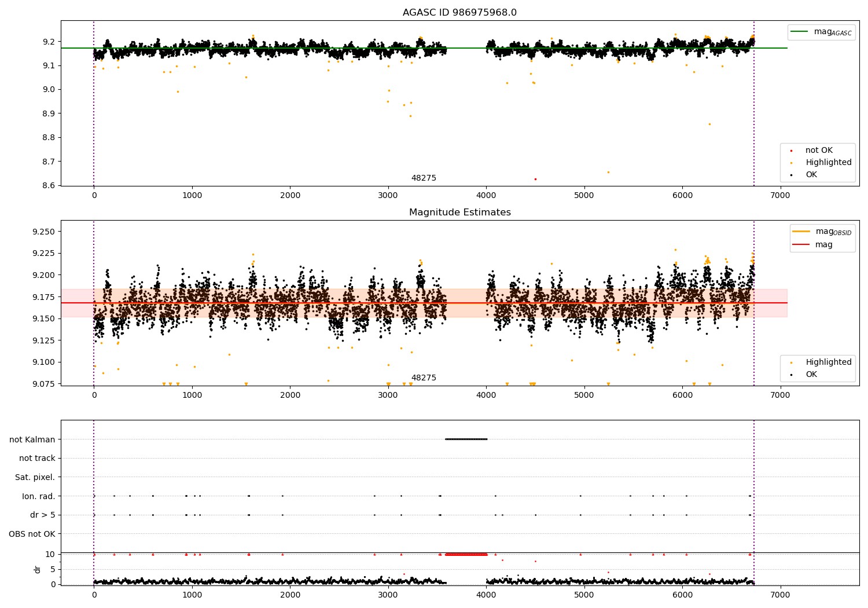Click the '8.7' y-tick label in the top plot
Image resolution: width=868 pixels, height=608 pixels.
point(49,162)
